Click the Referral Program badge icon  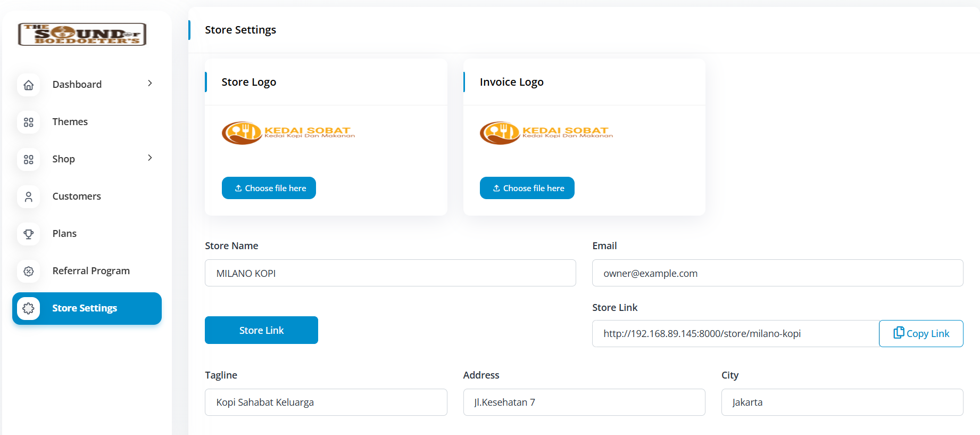point(29,271)
